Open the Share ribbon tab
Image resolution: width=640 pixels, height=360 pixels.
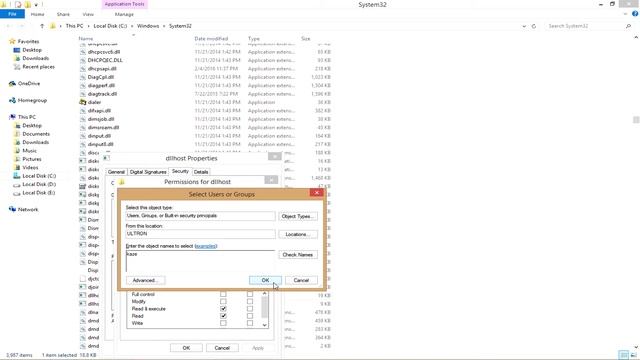tap(63, 14)
